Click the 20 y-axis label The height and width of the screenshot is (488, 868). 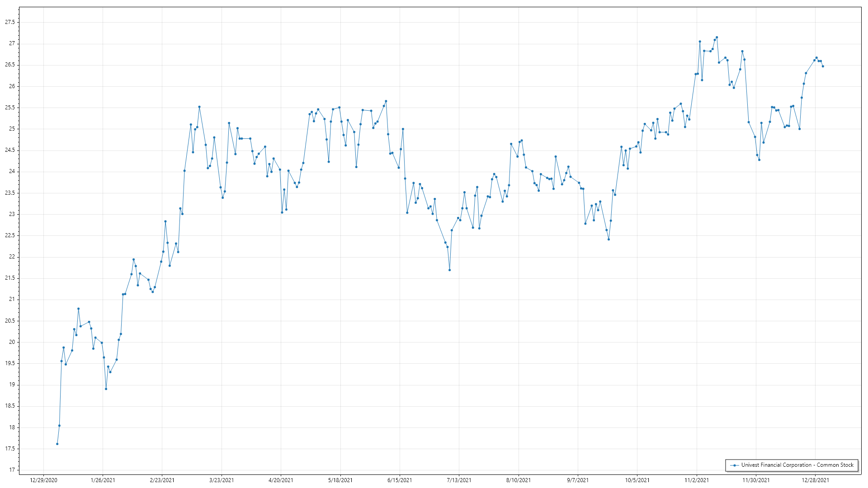point(12,342)
